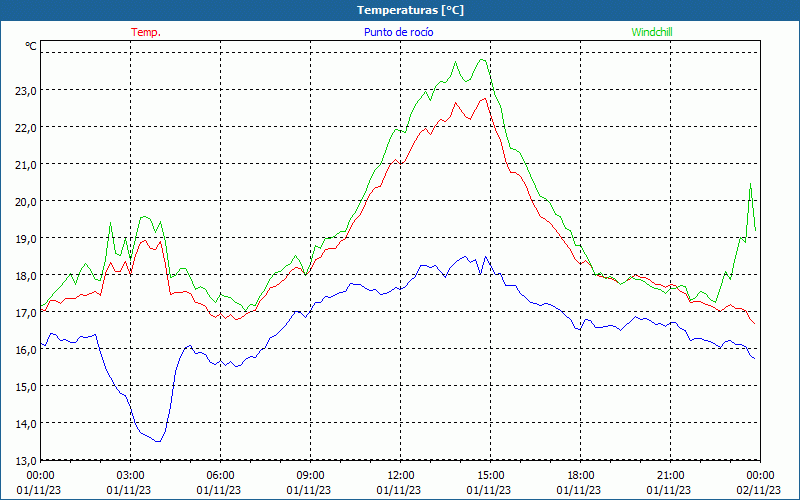Click the 12:00 time axis label

401,476
